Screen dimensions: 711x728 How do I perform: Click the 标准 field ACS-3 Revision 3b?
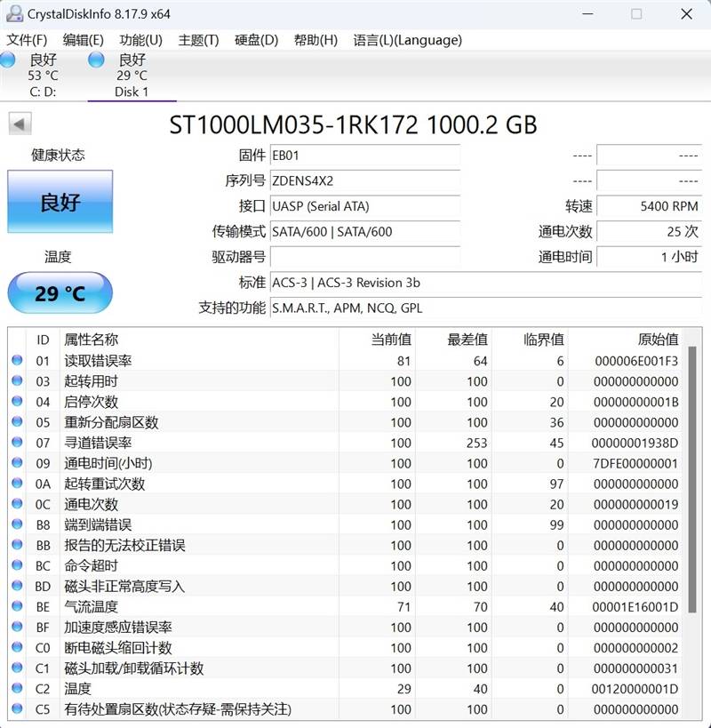click(x=485, y=283)
